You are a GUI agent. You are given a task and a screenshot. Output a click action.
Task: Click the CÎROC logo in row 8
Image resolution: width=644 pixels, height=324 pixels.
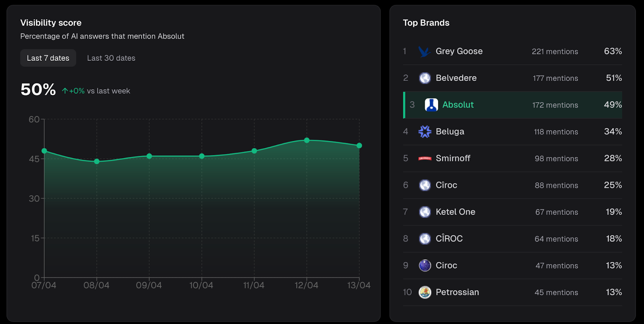tap(425, 239)
